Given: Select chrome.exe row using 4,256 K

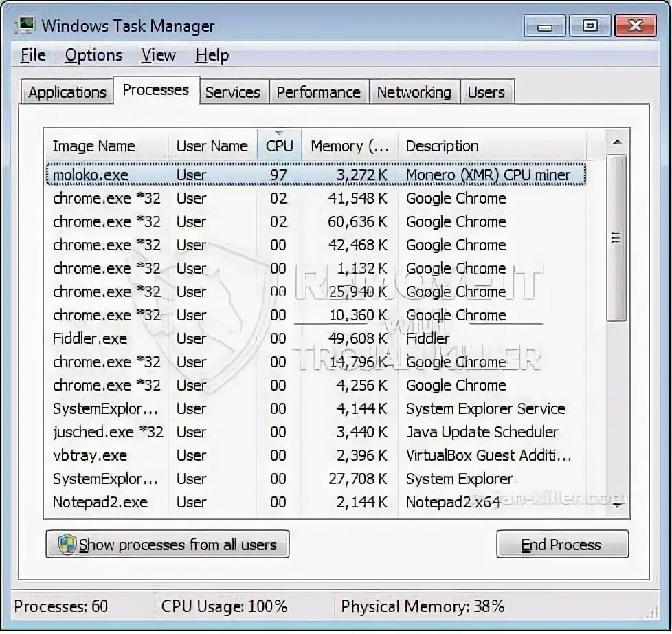Looking at the screenshot, I should (316, 385).
